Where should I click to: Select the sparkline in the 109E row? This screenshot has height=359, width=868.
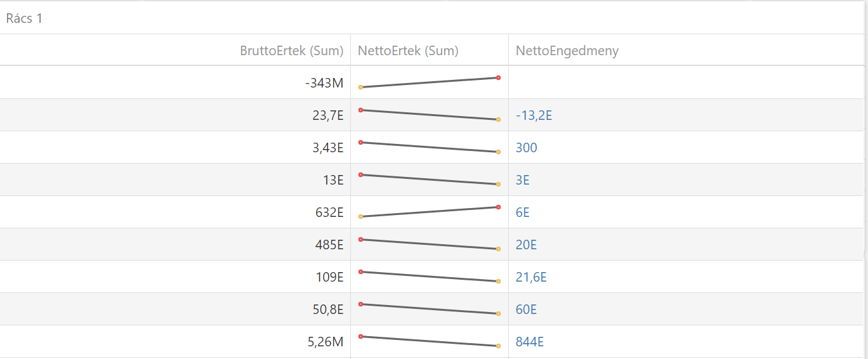(x=429, y=277)
